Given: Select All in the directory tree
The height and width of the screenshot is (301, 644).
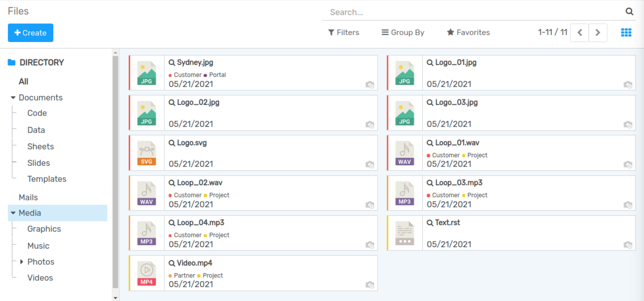Looking at the screenshot, I should [x=23, y=81].
